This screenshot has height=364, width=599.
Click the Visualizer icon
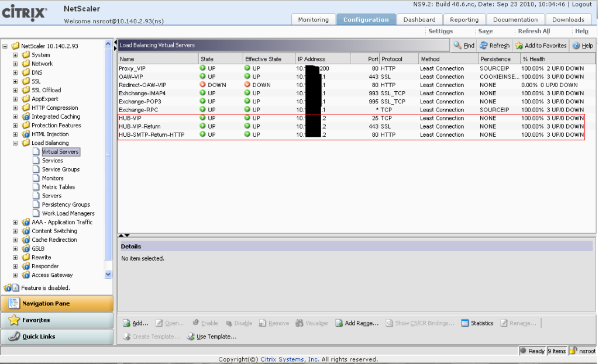[299, 323]
